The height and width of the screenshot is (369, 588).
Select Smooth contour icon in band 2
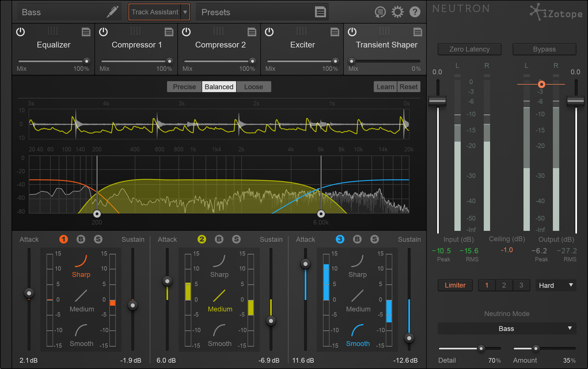(219, 330)
